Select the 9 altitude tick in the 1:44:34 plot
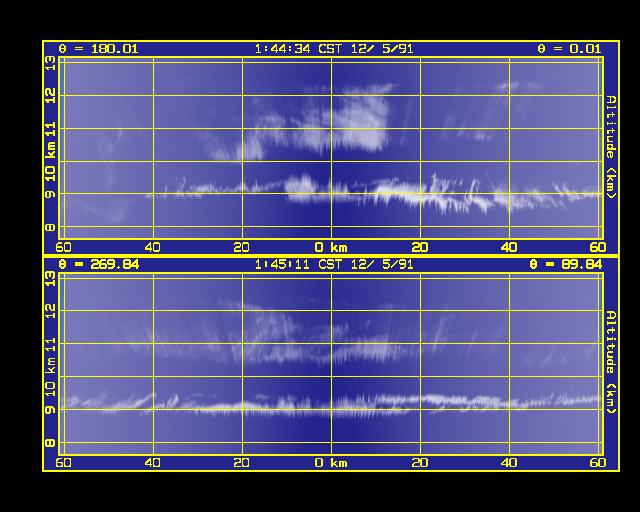This screenshot has height=512, width=640. pos(50,194)
